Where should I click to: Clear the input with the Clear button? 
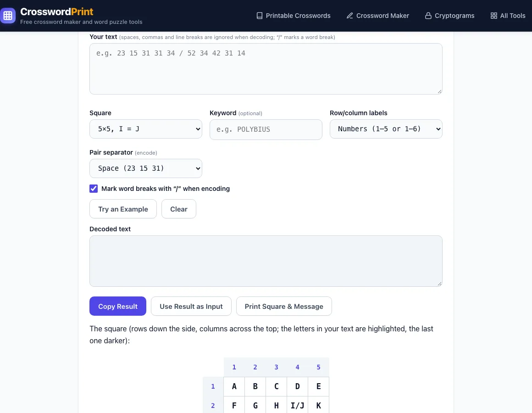point(179,209)
